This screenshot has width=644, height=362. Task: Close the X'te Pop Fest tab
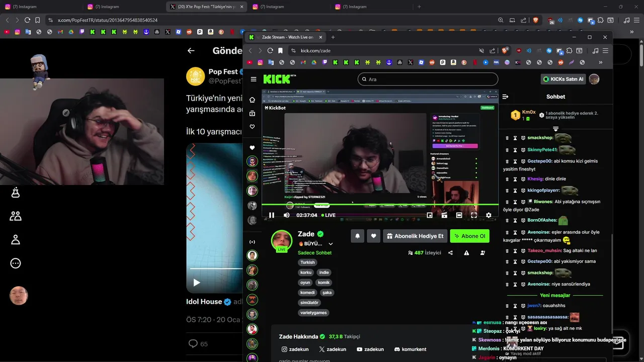242,7
